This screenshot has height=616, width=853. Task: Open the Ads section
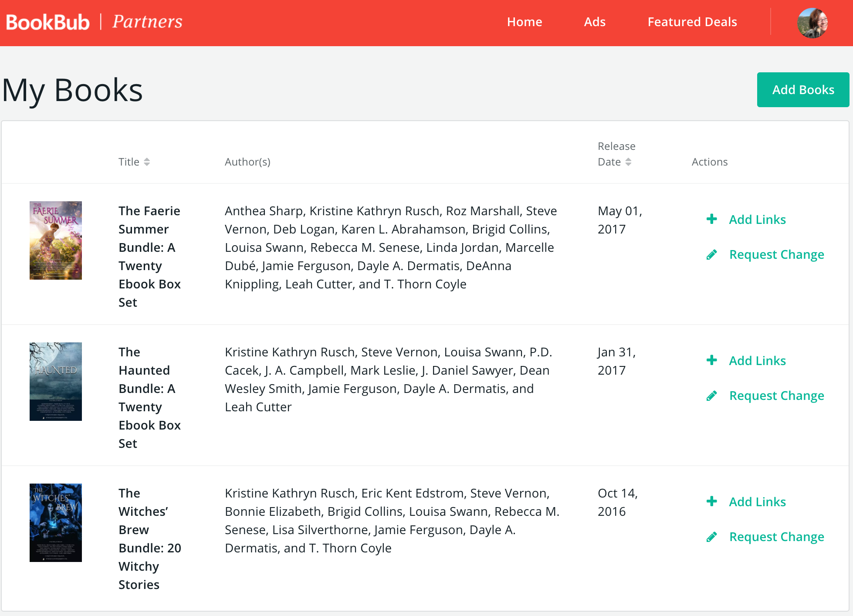[x=595, y=22]
